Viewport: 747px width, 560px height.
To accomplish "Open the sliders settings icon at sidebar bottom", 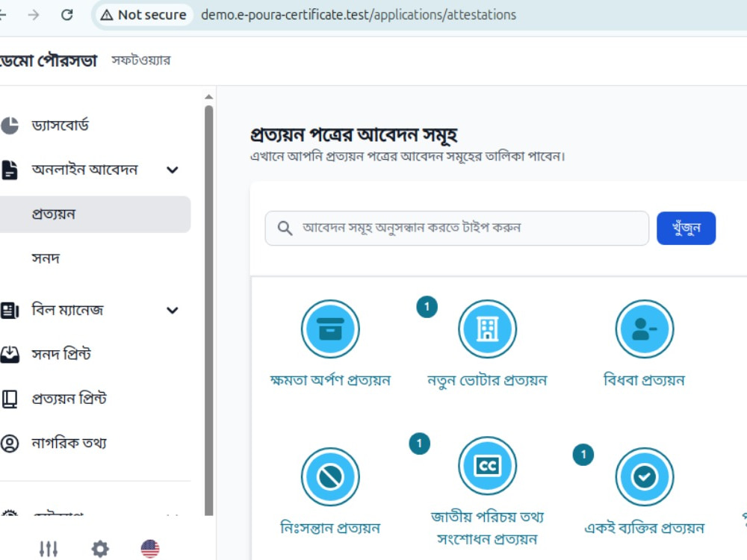I will coord(49,549).
